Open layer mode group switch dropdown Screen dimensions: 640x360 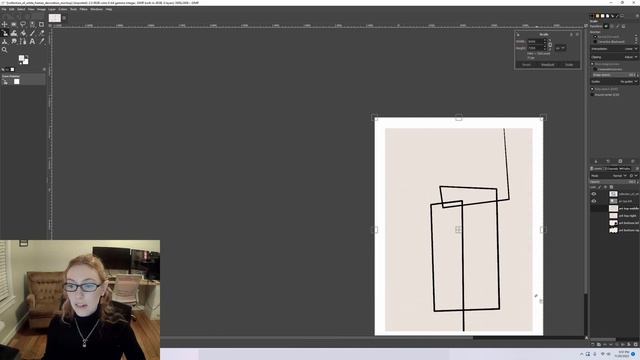pyautogui.click(x=634, y=176)
